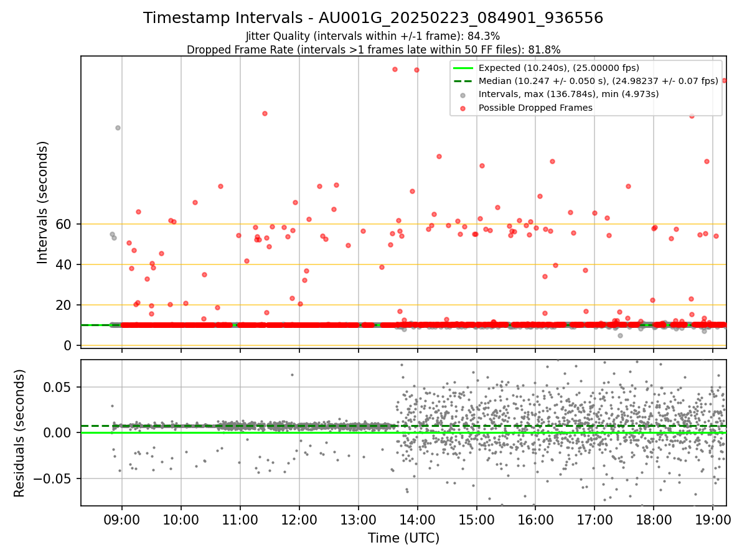The width and height of the screenshot is (747, 560).
Task: Click the dashed dark green legend sample
Action: click(463, 81)
